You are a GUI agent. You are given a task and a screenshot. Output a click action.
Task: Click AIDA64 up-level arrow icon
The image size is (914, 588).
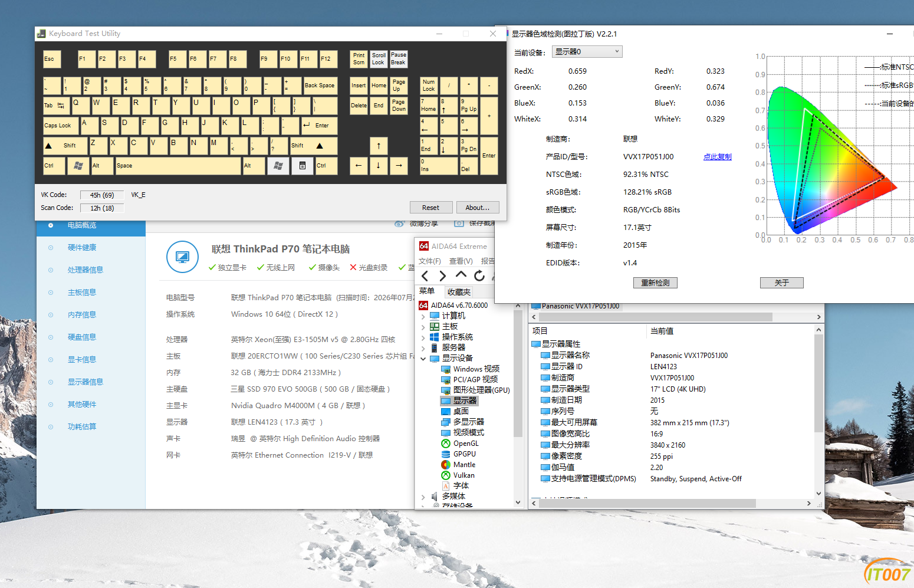pos(461,275)
